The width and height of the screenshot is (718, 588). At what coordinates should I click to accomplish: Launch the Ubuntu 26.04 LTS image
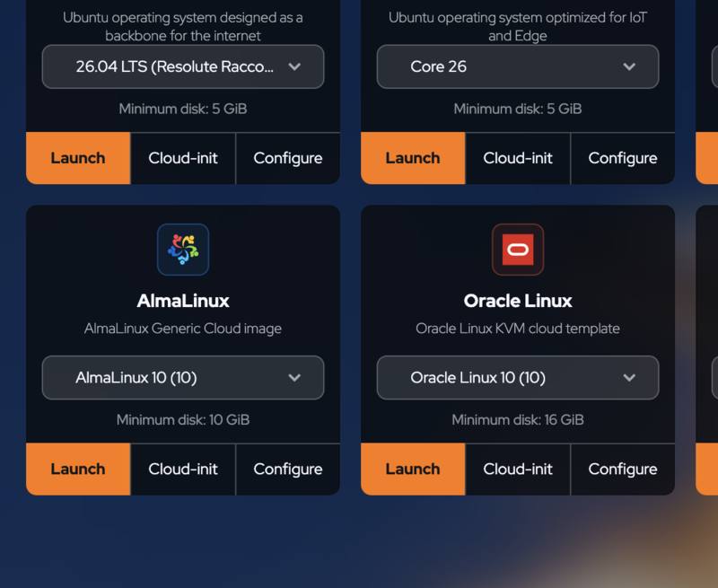click(x=78, y=159)
